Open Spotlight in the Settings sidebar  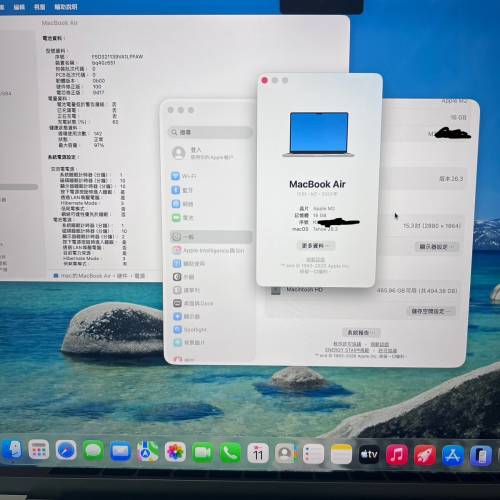point(190,330)
